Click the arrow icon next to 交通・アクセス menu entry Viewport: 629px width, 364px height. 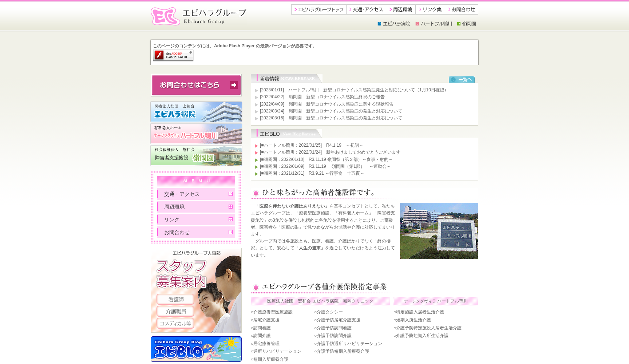(230, 194)
